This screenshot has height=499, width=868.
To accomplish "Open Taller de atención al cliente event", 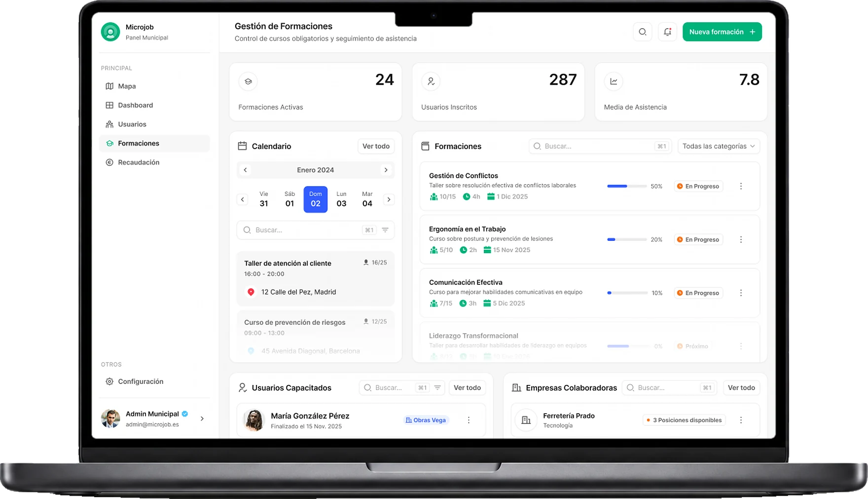I will [316, 278].
